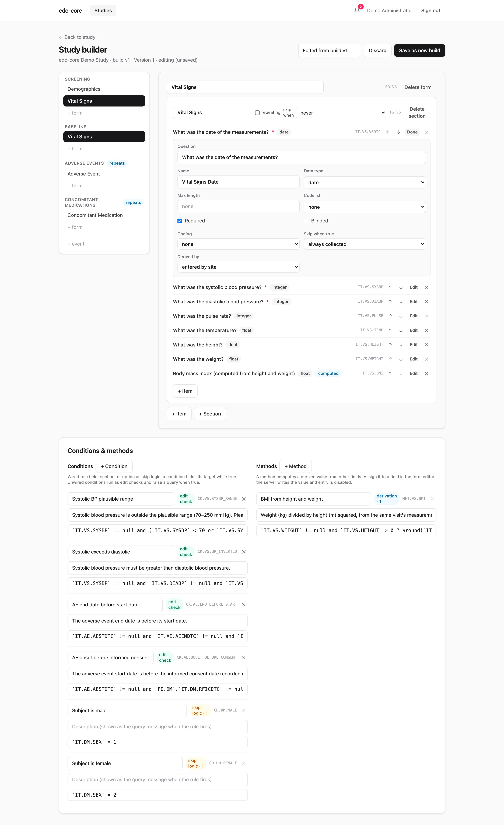Viewport: 504px width, 825px height.
Task: Add a new event with + event
Action: tap(76, 244)
